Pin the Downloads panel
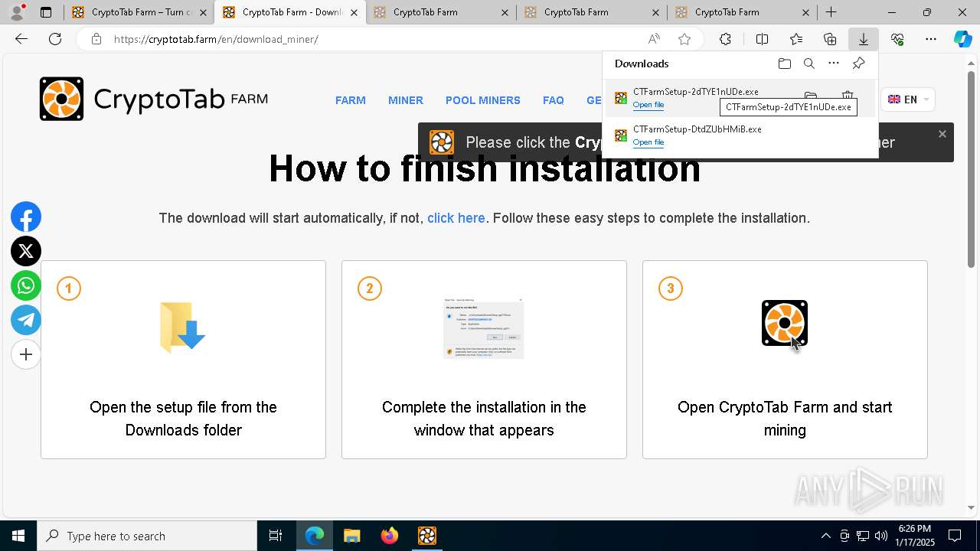The width and height of the screenshot is (980, 551). [x=858, y=64]
